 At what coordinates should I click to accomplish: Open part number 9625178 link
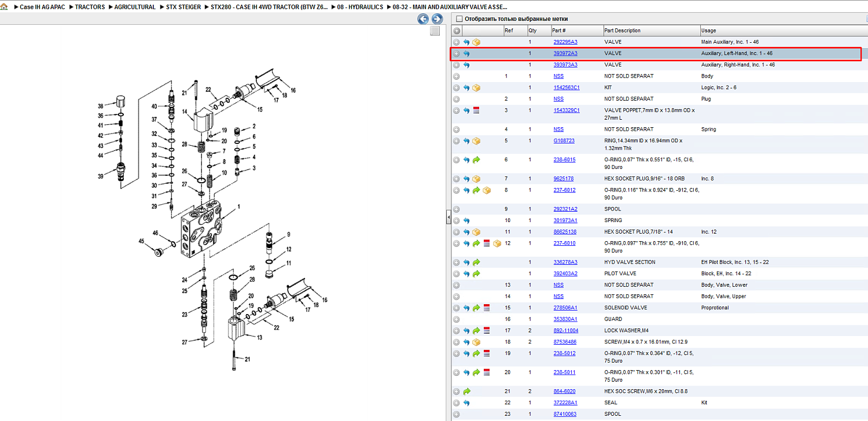tap(564, 179)
